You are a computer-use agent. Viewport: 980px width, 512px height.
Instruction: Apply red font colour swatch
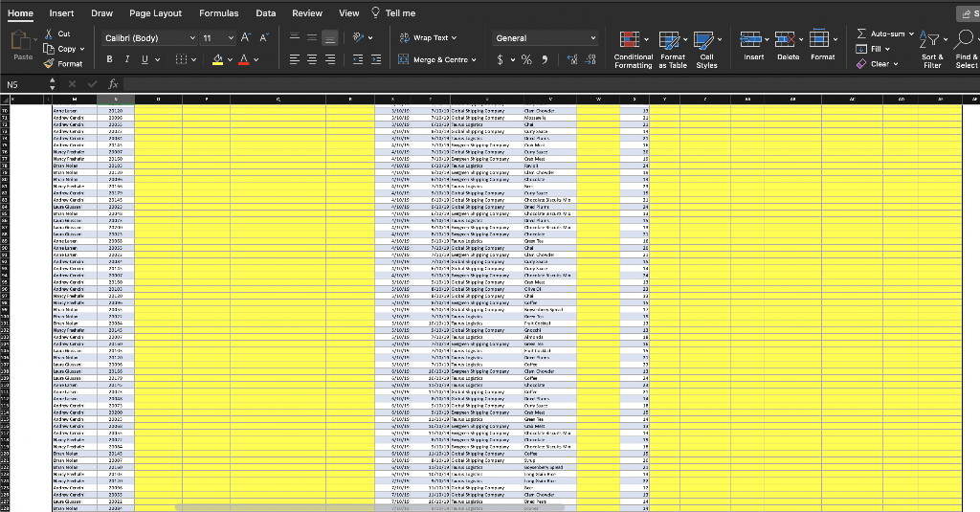(244, 59)
